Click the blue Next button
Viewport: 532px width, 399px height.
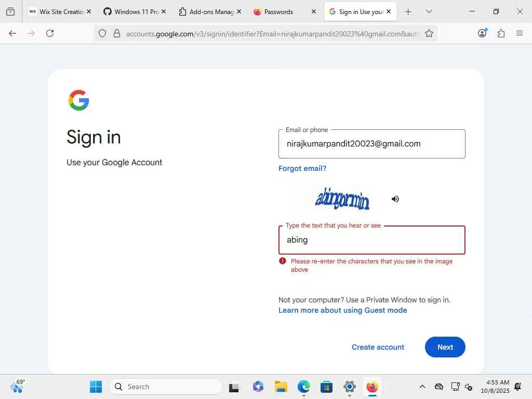coord(445,347)
